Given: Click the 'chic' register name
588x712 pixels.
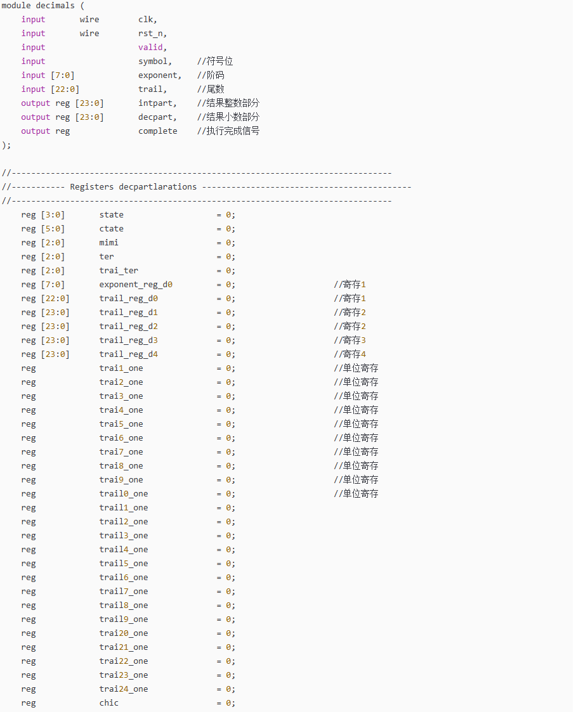Looking at the screenshot, I should click(108, 703).
